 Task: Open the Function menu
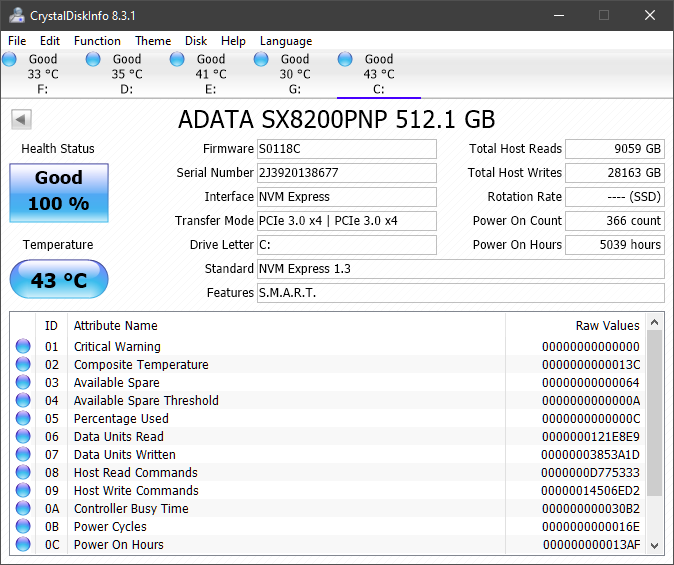coord(97,41)
